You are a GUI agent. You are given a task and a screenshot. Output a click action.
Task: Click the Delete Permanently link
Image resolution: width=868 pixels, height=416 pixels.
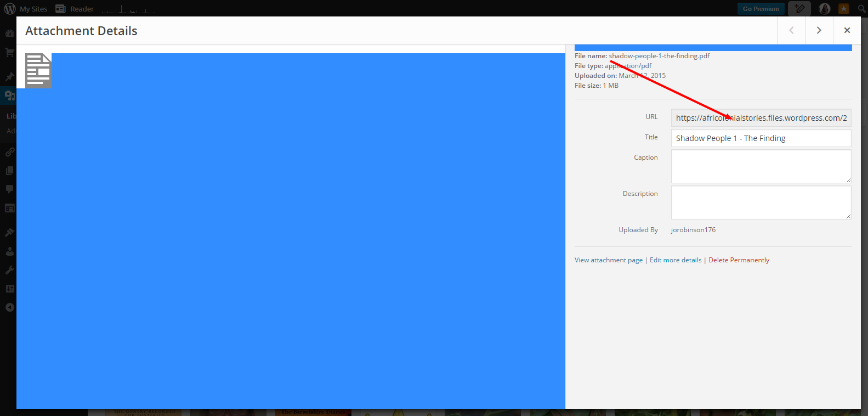pyautogui.click(x=739, y=260)
